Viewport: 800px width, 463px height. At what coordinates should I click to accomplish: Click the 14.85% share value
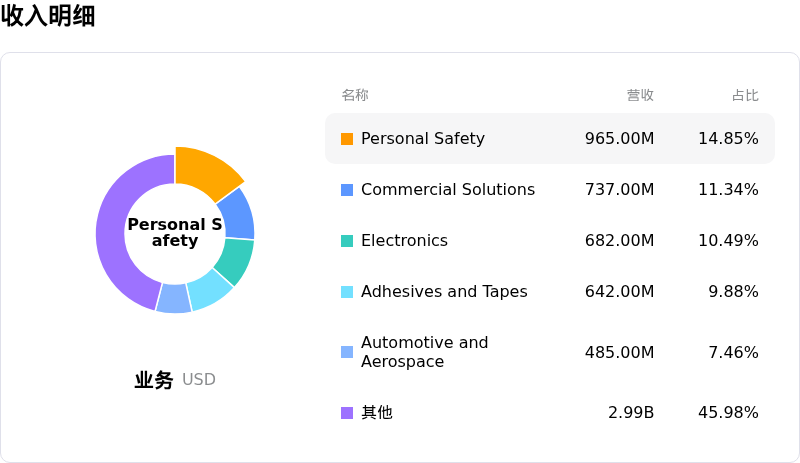pos(728,138)
